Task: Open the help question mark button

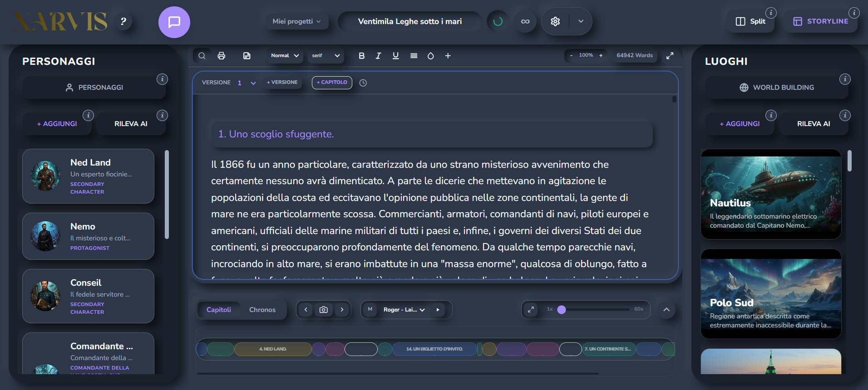Action: [123, 21]
